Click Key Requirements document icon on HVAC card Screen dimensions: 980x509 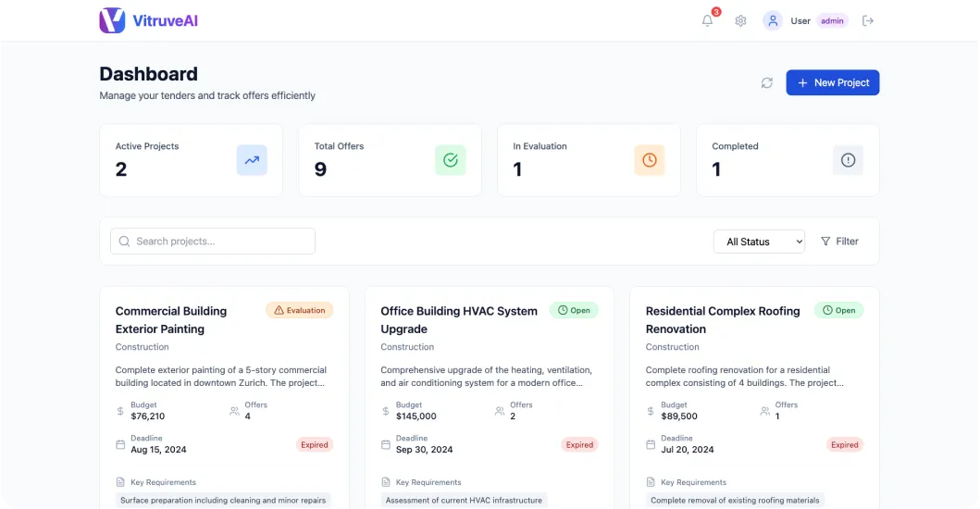tap(386, 482)
